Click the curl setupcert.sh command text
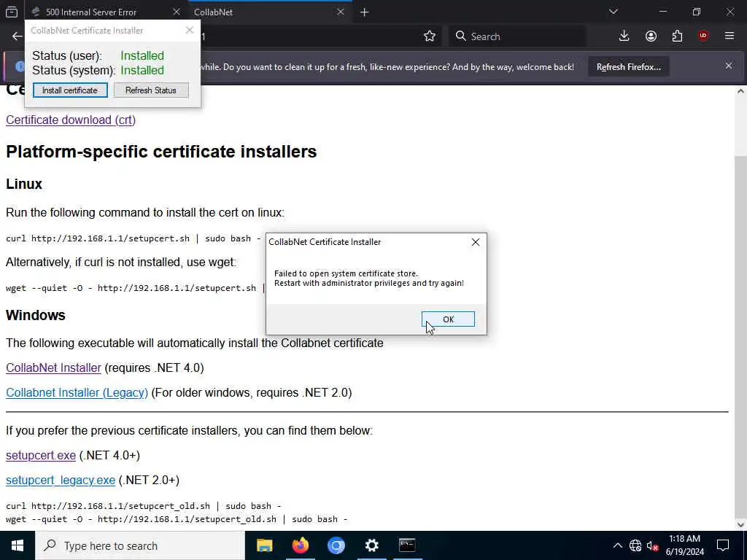Image resolution: width=747 pixels, height=560 pixels. (x=133, y=238)
